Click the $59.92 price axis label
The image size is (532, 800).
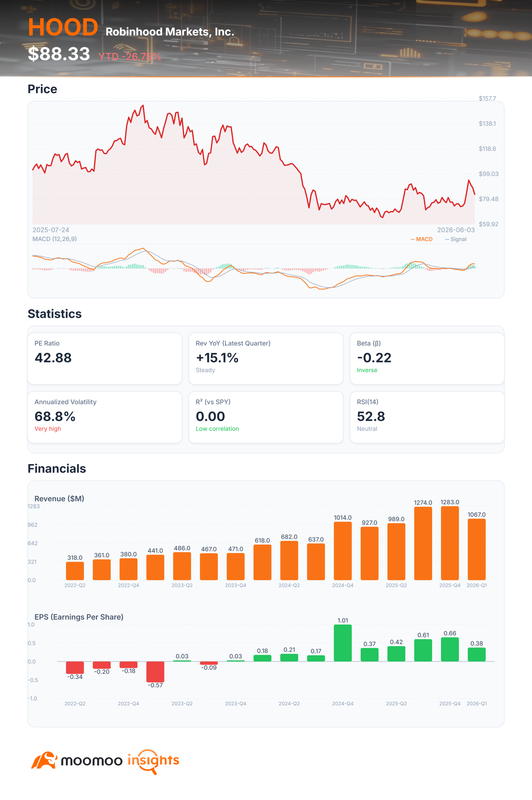click(x=488, y=224)
